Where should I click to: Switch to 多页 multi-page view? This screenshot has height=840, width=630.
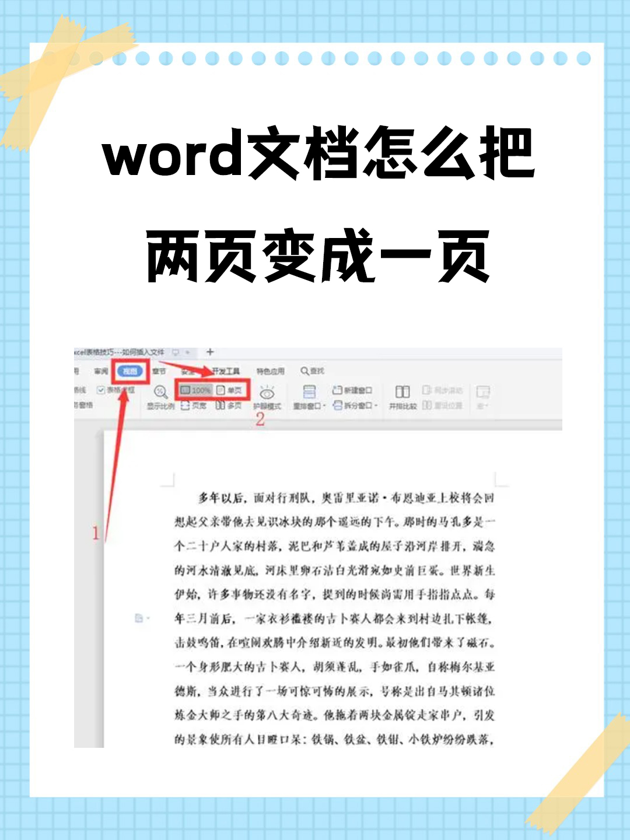pyautogui.click(x=229, y=405)
